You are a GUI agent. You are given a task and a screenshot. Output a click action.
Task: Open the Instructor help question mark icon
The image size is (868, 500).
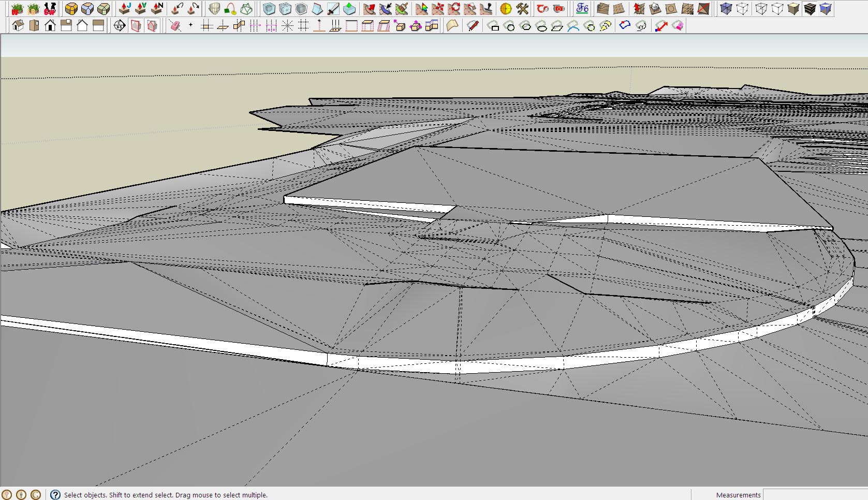[x=55, y=495]
